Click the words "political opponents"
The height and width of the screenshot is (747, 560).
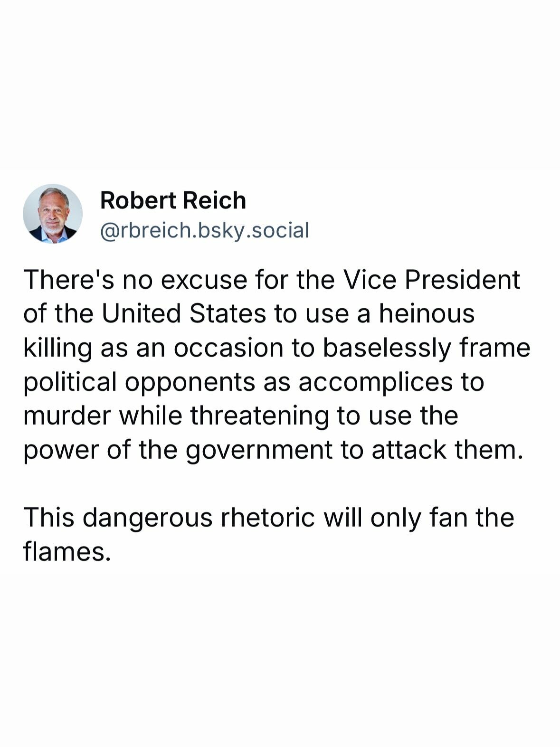[139, 382]
